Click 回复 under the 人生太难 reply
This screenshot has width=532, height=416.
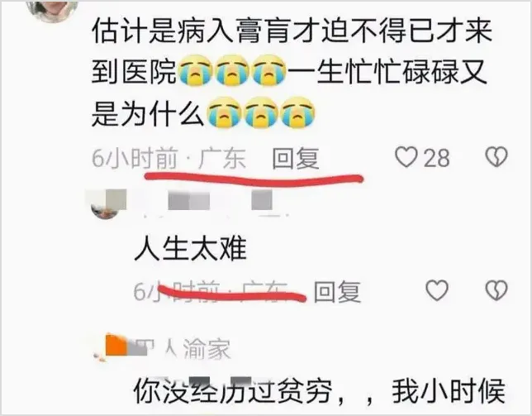point(337,292)
